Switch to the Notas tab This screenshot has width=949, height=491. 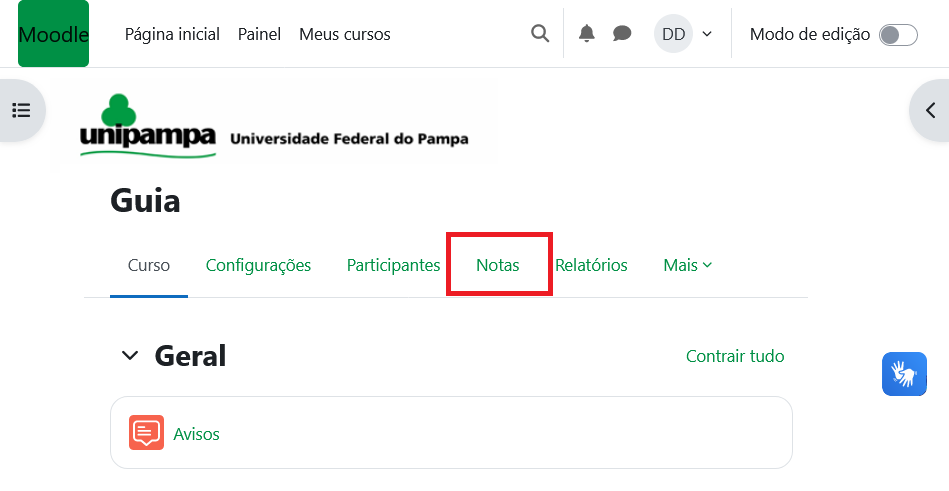point(498,265)
